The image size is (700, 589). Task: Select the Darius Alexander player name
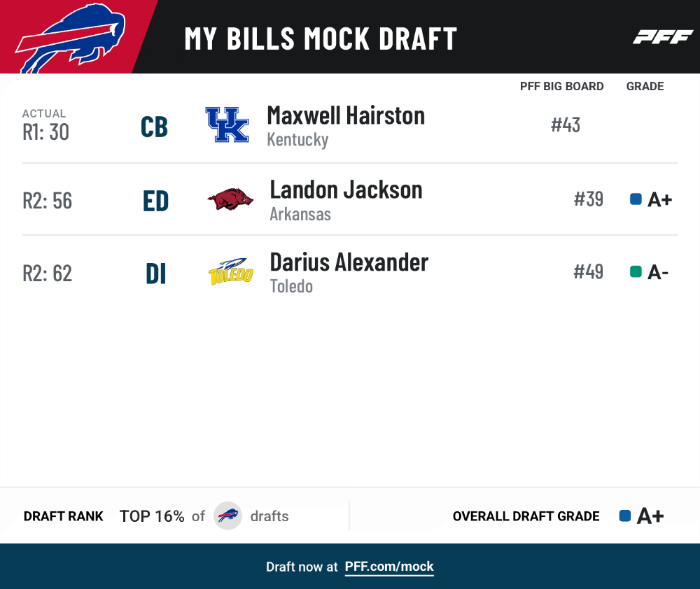[x=349, y=262]
